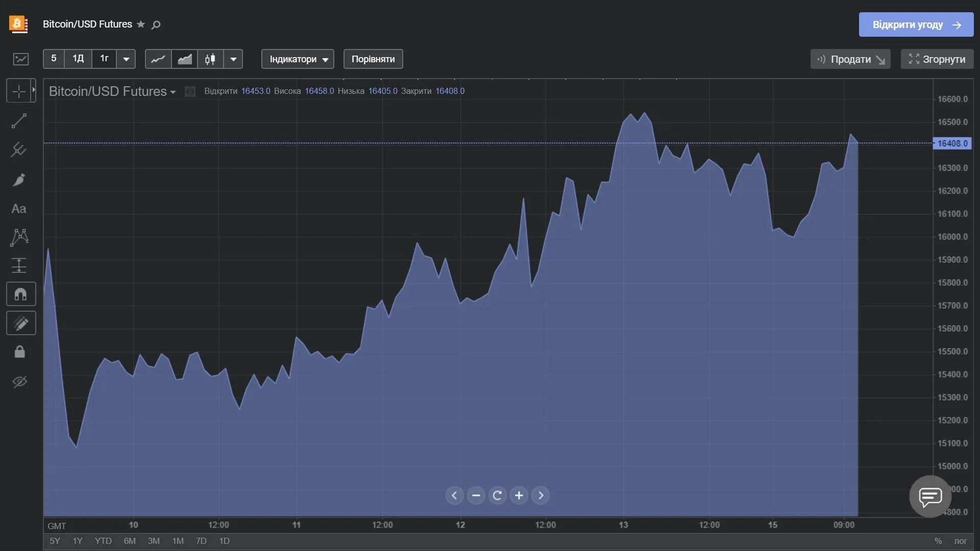Choose the XABCD pattern tool
The width and height of the screenshot is (980, 551).
[x=19, y=238]
